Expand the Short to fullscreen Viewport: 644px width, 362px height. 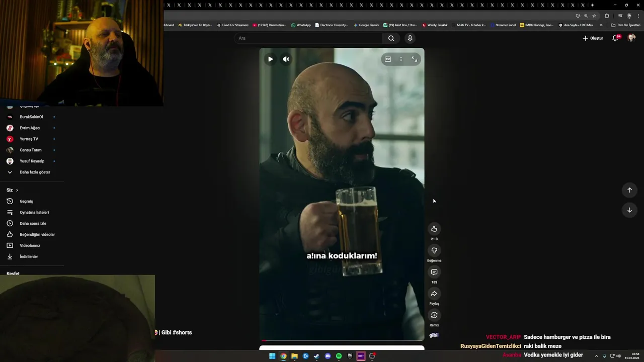(414, 59)
